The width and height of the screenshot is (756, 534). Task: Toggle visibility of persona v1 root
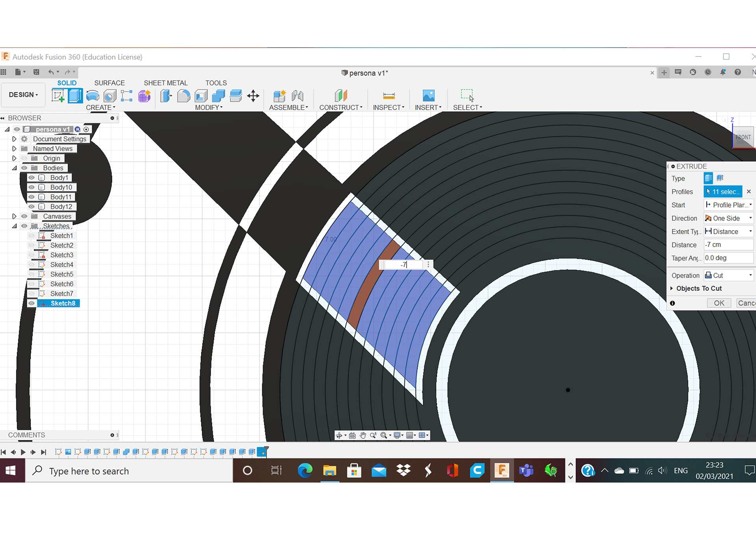pos(17,129)
